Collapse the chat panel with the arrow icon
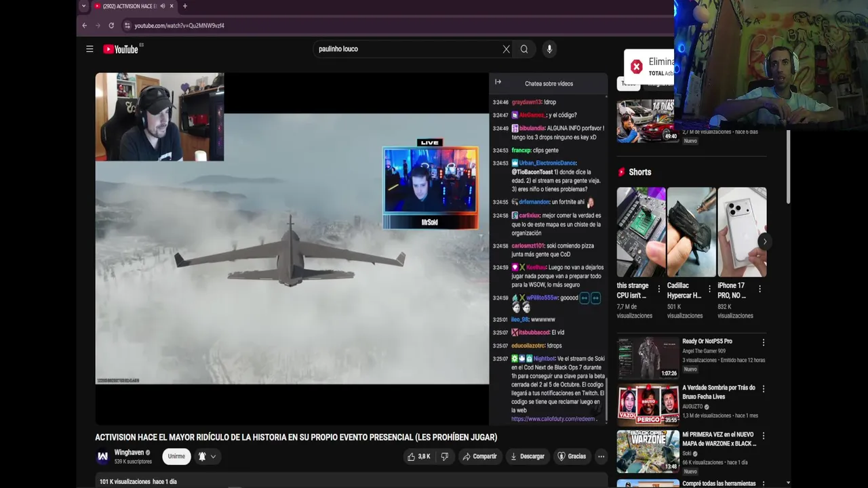The width and height of the screenshot is (868, 488). click(498, 82)
